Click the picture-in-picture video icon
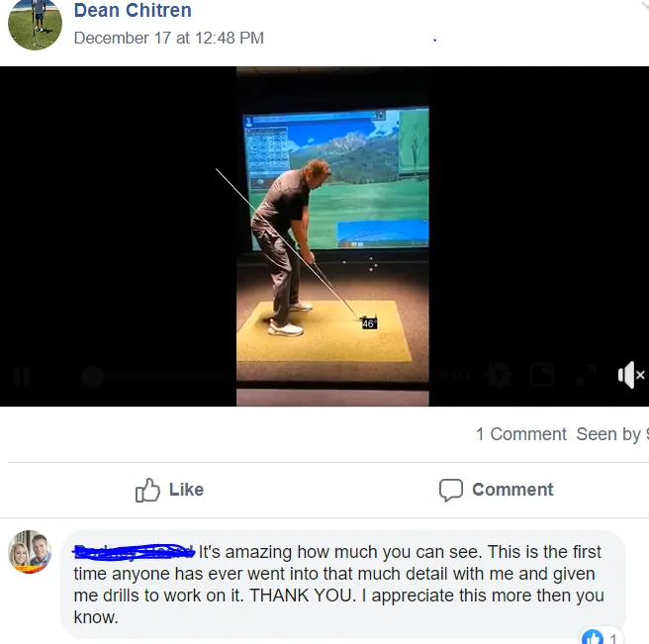Viewport: 649px width, 644px height. pos(542,375)
